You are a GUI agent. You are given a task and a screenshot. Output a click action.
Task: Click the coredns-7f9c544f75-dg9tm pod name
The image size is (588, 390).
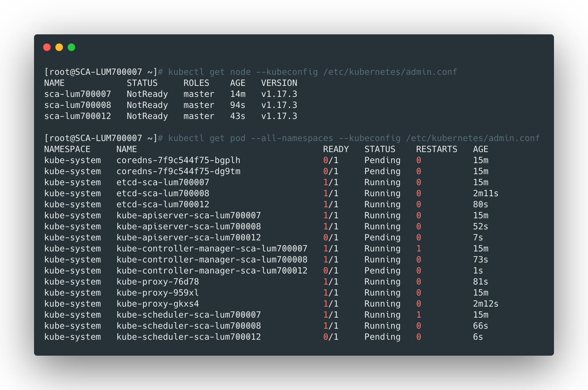(x=178, y=171)
